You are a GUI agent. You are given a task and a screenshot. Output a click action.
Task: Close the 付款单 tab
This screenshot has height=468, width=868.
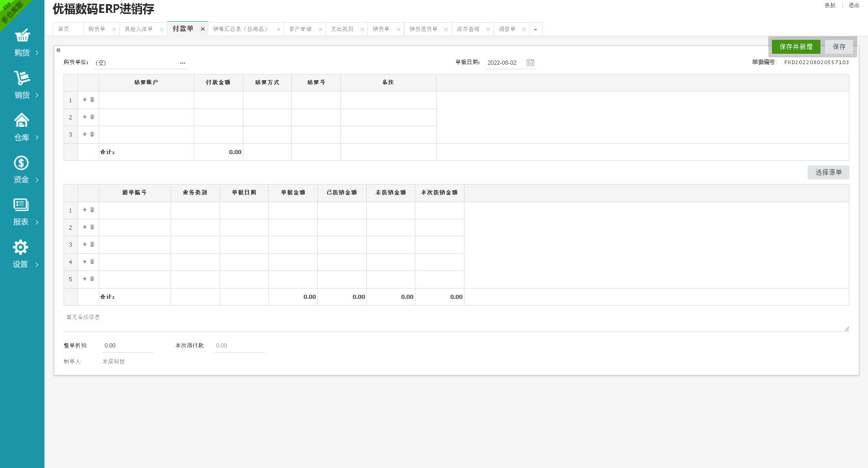pos(203,29)
